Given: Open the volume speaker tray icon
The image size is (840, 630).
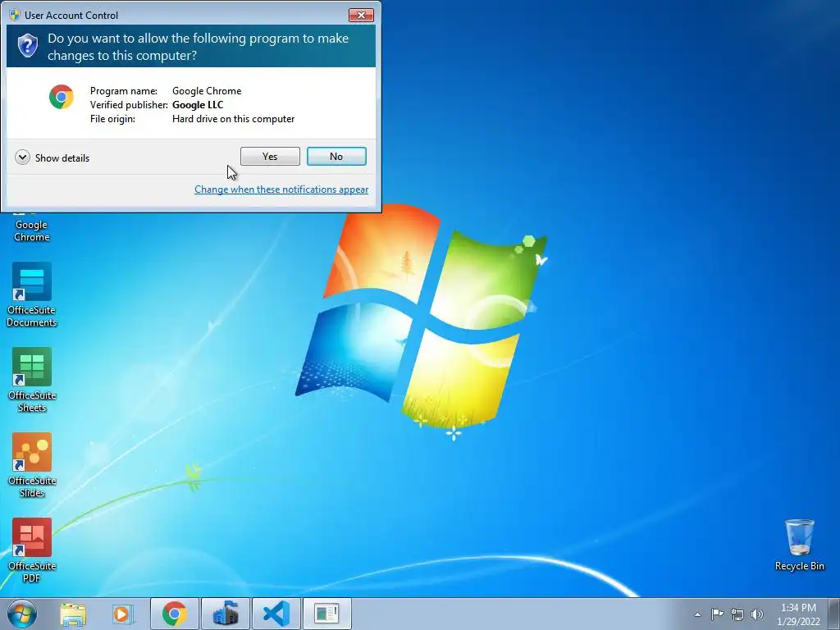Looking at the screenshot, I should click(757, 614).
